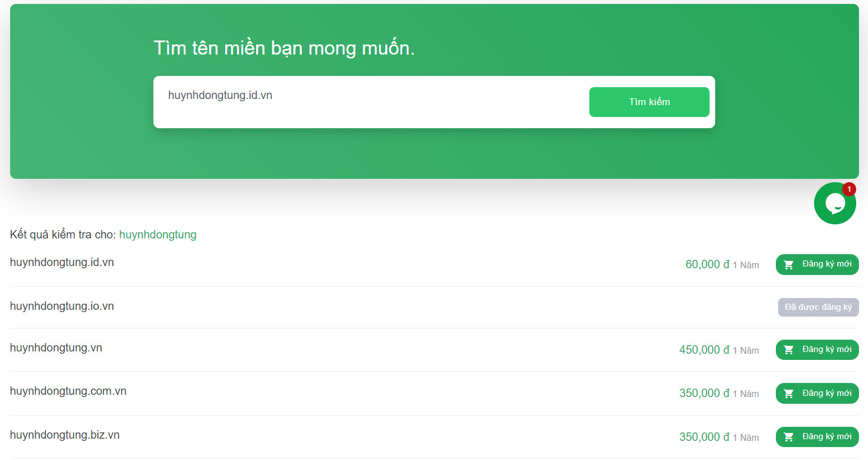This screenshot has width=868, height=460.
Task: Register huynhdongtung.biz.vn with Đăng ký mới
Action: tap(817, 437)
